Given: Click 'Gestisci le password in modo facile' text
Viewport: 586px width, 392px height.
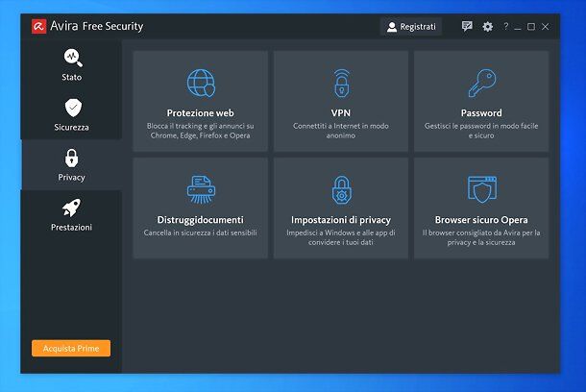Looking at the screenshot, I should click(481, 131).
